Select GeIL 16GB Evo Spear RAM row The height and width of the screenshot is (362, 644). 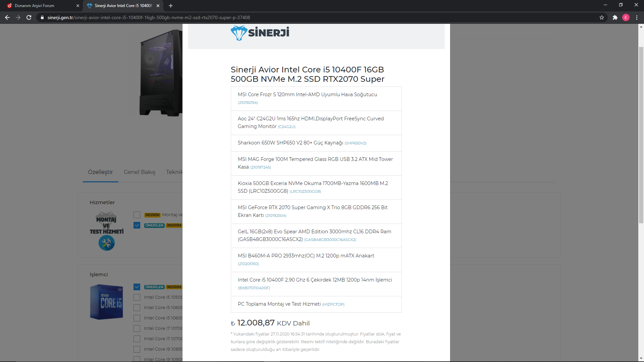coord(316,236)
